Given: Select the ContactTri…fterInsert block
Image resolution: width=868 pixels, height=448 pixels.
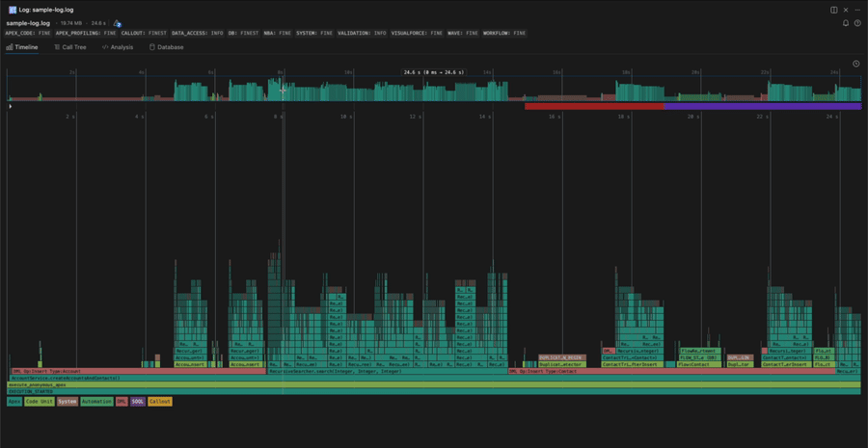Looking at the screenshot, I should (633, 364).
